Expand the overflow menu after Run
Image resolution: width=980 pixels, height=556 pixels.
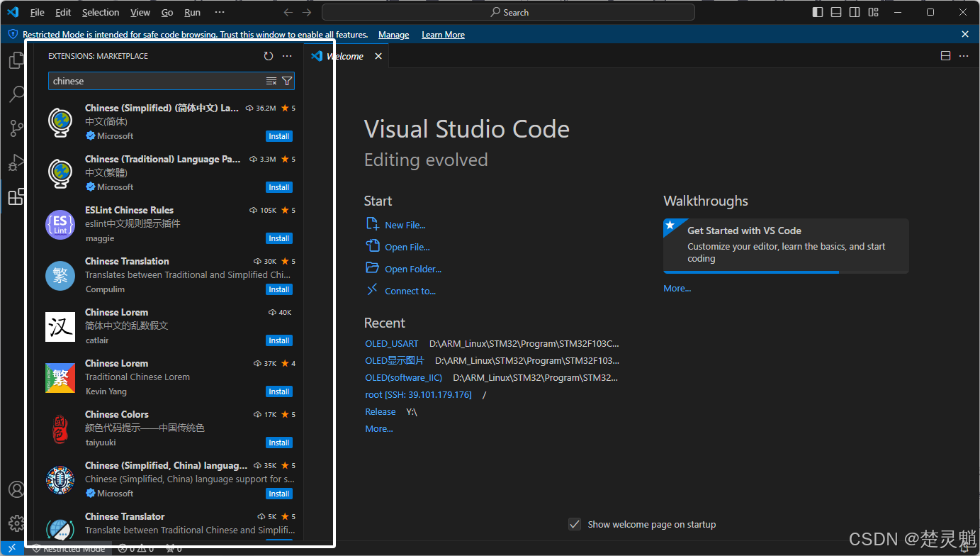point(220,12)
